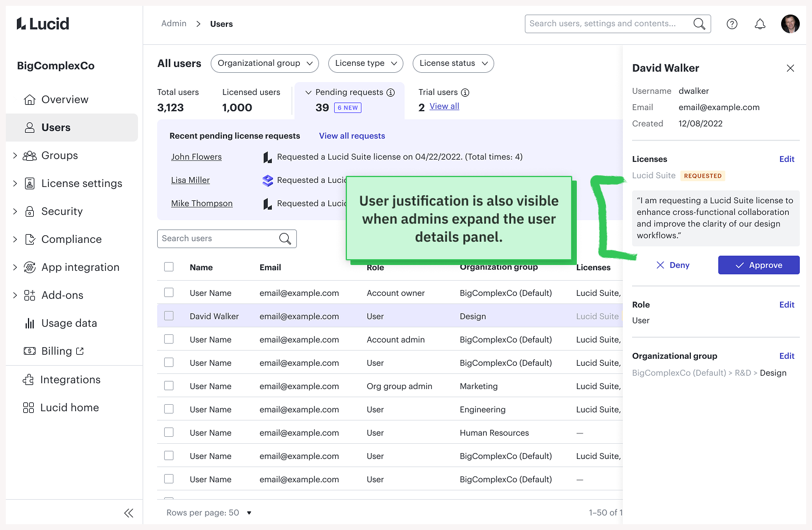The width and height of the screenshot is (812, 530).
Task: Check the box for the Org group admin row
Action: coord(169,386)
